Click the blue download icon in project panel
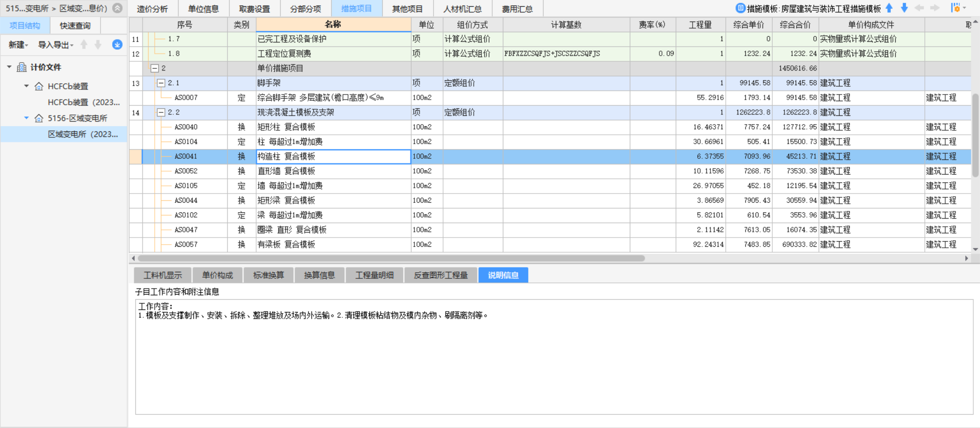Viewport: 980px width, 428px height. click(x=117, y=44)
